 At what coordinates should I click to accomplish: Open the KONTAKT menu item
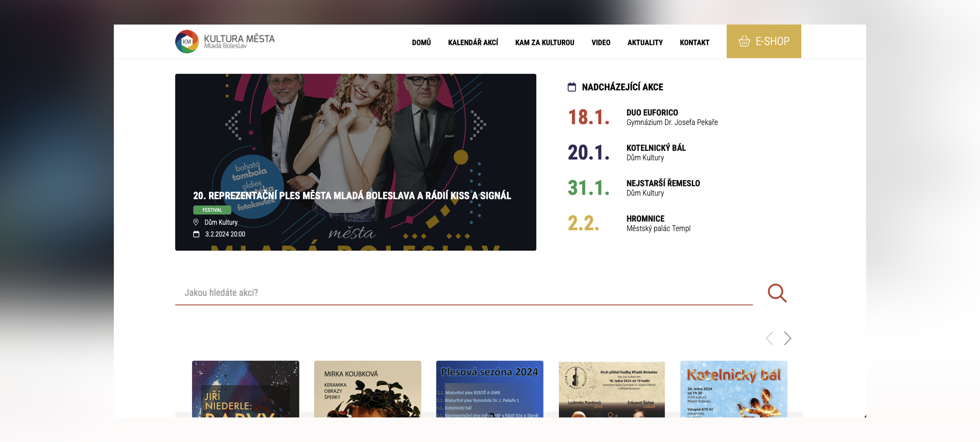pos(694,43)
